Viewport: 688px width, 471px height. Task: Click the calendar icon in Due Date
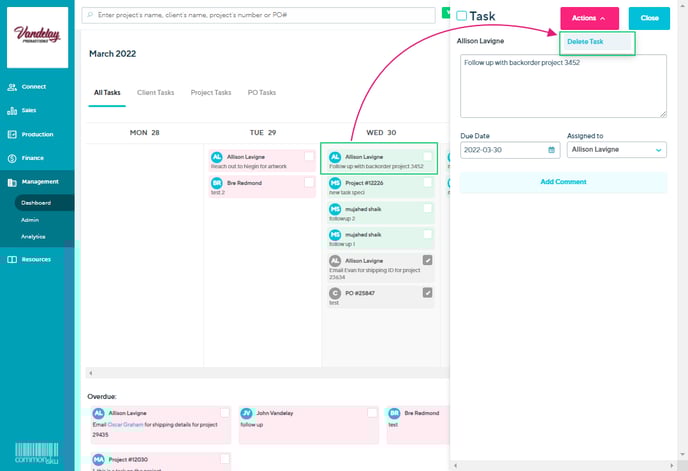pyautogui.click(x=552, y=150)
